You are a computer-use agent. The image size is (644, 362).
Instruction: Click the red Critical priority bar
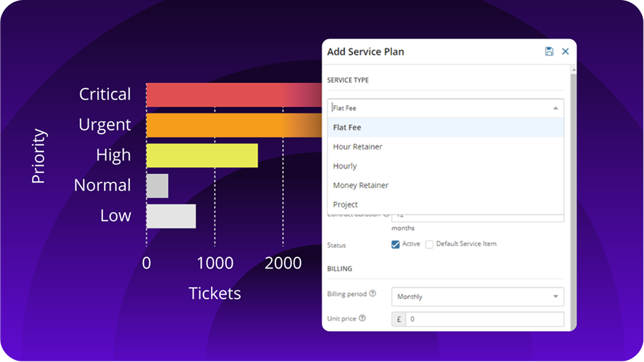click(x=232, y=95)
